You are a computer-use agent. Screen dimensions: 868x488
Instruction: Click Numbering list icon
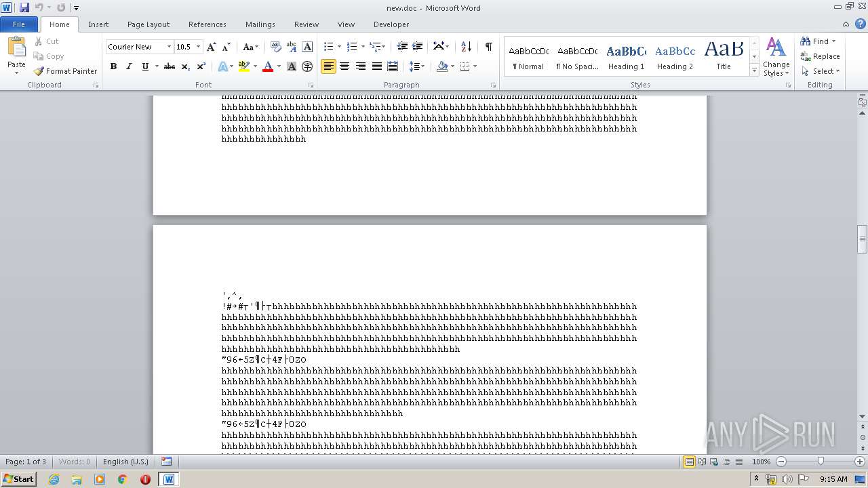[x=351, y=47]
